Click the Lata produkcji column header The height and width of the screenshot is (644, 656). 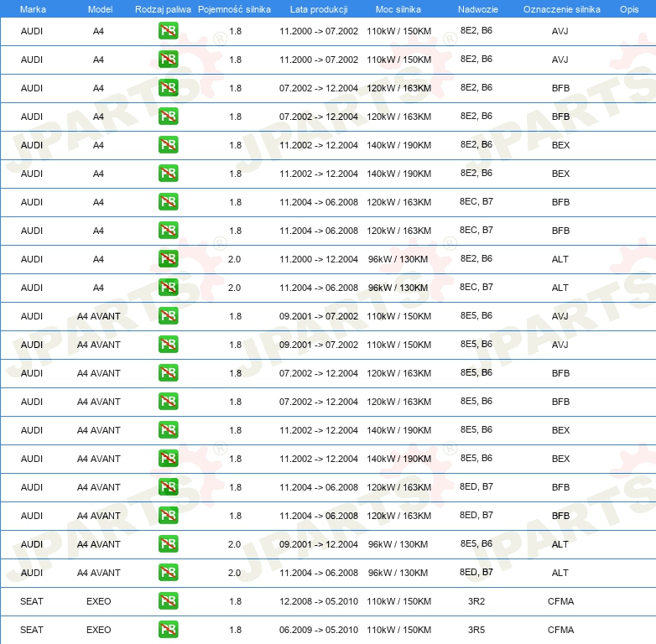[x=318, y=9]
